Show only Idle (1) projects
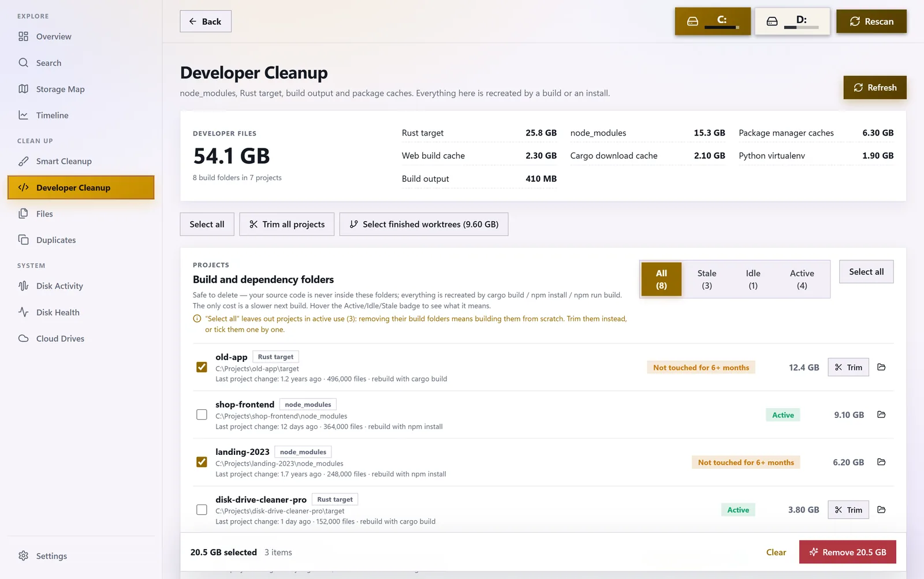This screenshot has width=924, height=579. 753,279
